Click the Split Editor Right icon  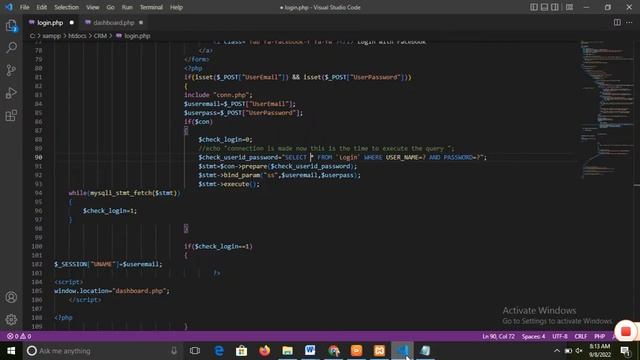pos(617,22)
